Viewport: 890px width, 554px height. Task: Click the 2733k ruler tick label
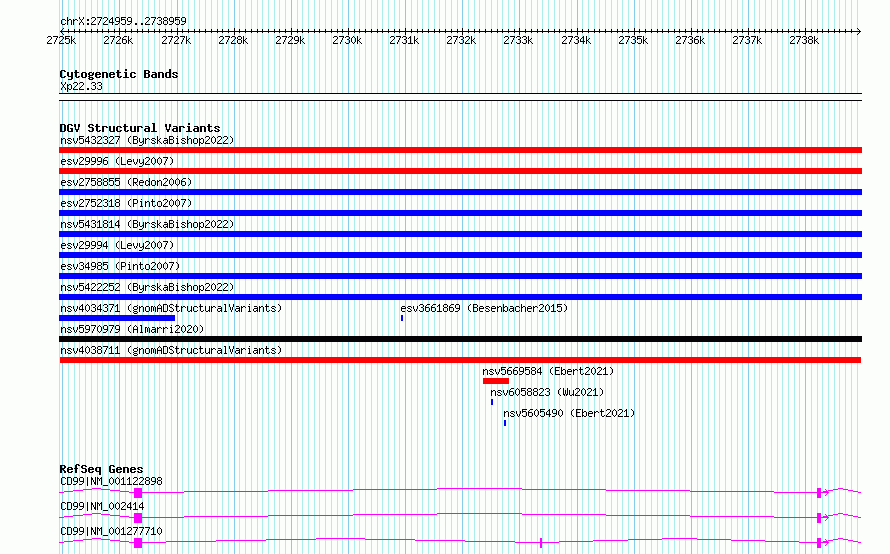click(518, 40)
